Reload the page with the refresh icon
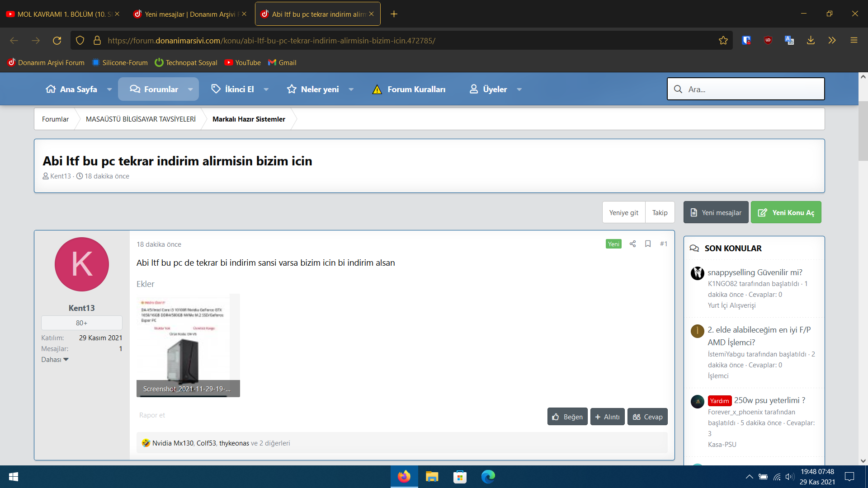The height and width of the screenshot is (488, 868). tap(57, 41)
